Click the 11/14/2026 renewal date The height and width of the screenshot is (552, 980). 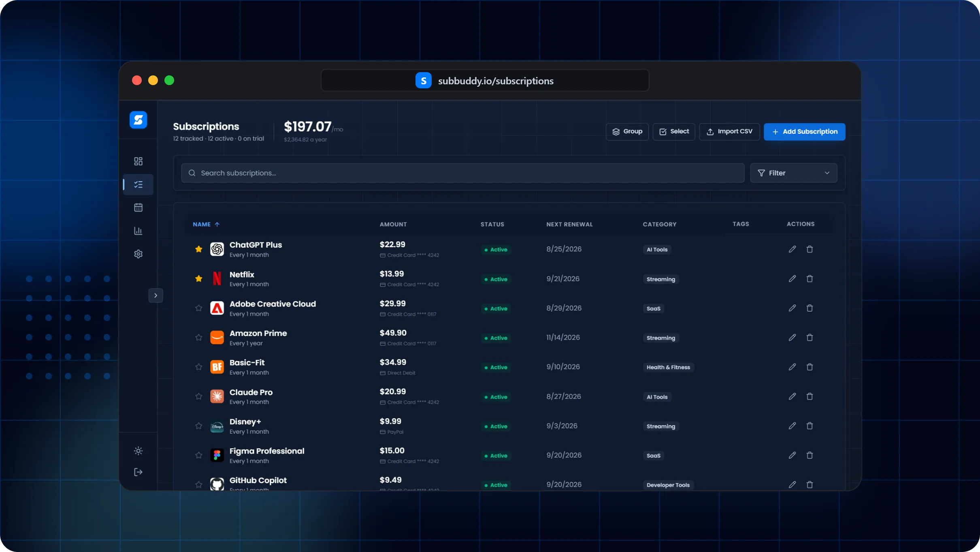(x=563, y=338)
